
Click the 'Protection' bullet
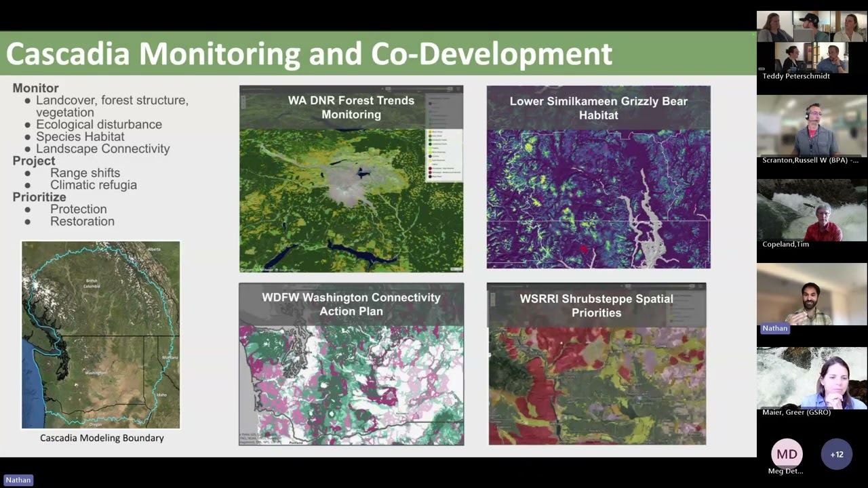pos(79,209)
